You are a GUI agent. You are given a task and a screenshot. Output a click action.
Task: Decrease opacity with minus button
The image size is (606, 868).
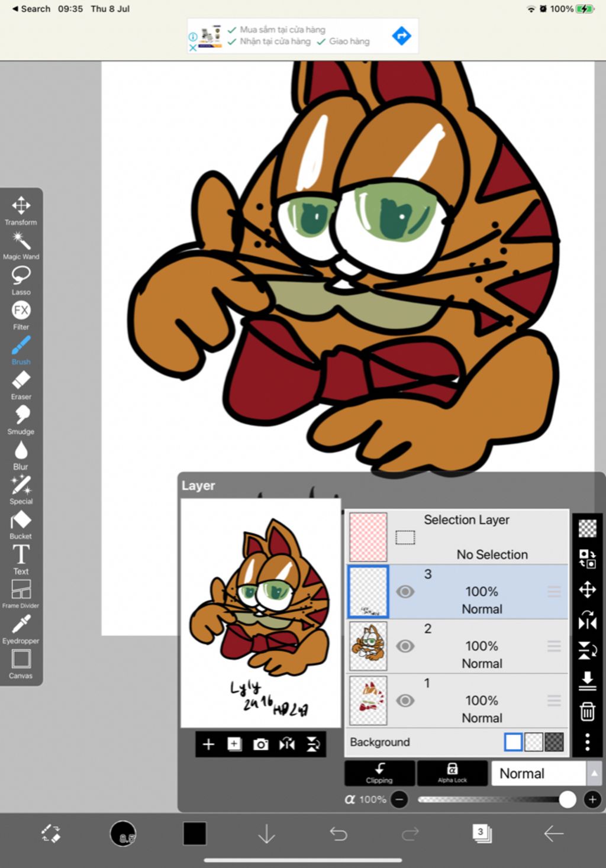point(399,800)
